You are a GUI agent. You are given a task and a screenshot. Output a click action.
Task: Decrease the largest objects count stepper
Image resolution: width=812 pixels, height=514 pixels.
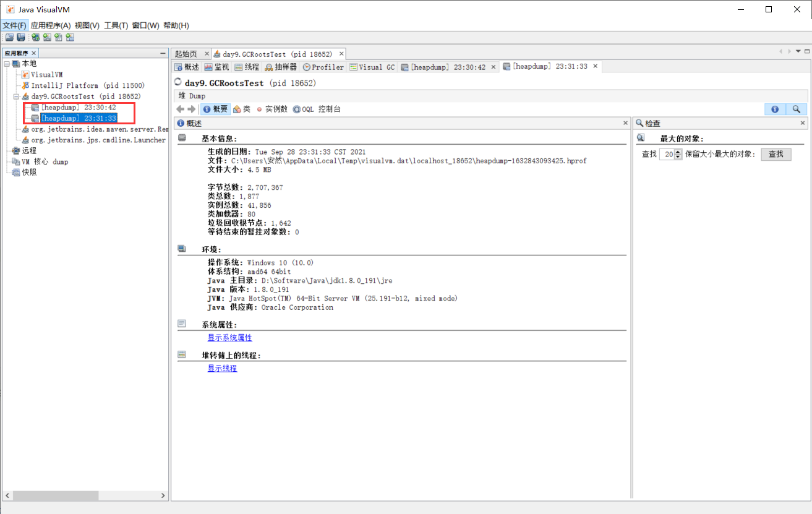pyautogui.click(x=678, y=156)
